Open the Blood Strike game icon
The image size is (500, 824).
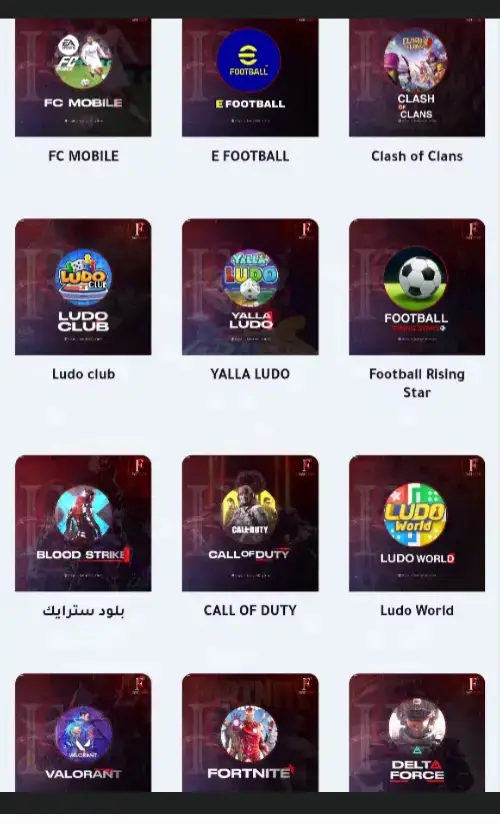pyautogui.click(x=83, y=516)
